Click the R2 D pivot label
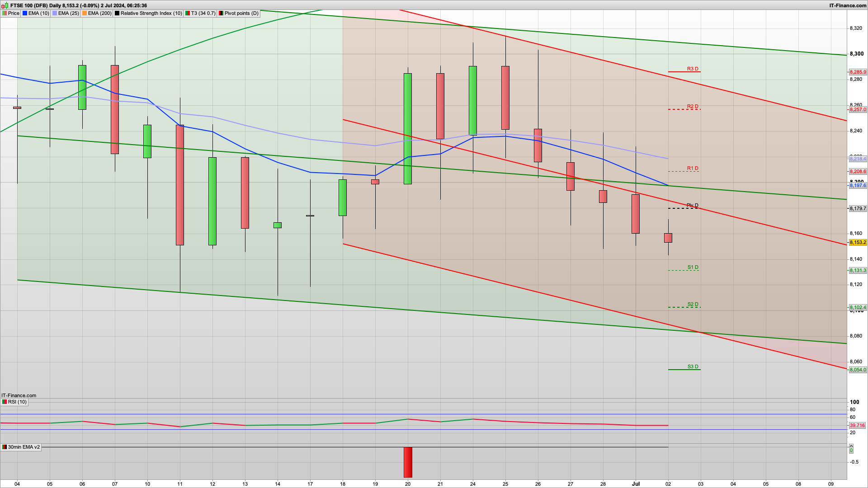This screenshot has width=868, height=488. click(693, 107)
